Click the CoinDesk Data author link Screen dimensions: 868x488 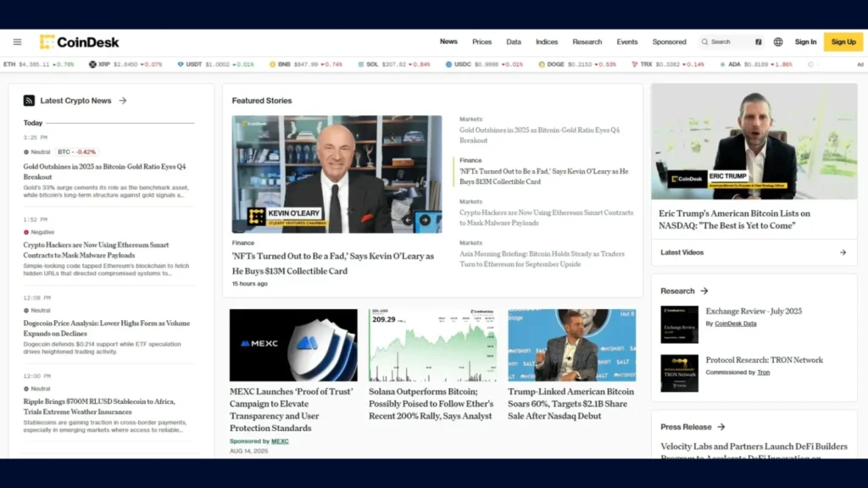click(x=735, y=324)
